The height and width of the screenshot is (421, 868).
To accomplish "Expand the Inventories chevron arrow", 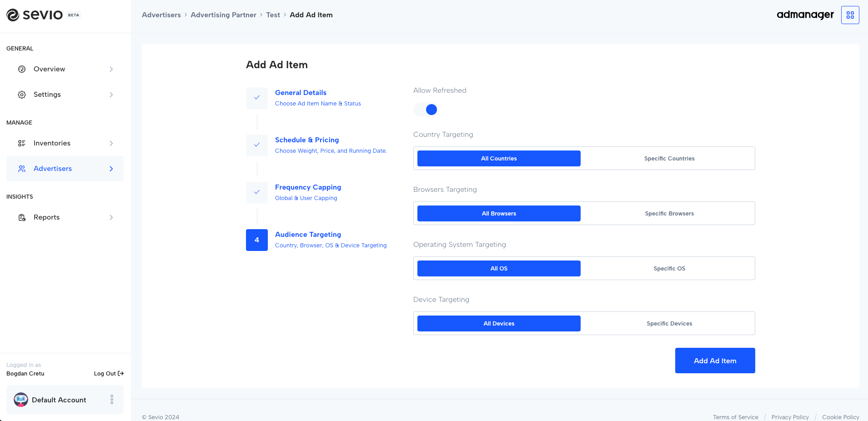I will (111, 143).
